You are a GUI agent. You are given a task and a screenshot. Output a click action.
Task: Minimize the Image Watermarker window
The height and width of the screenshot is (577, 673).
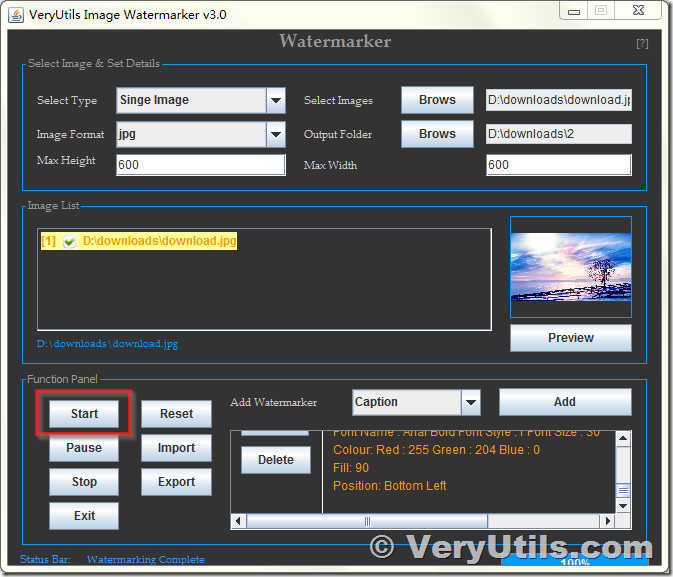(574, 11)
